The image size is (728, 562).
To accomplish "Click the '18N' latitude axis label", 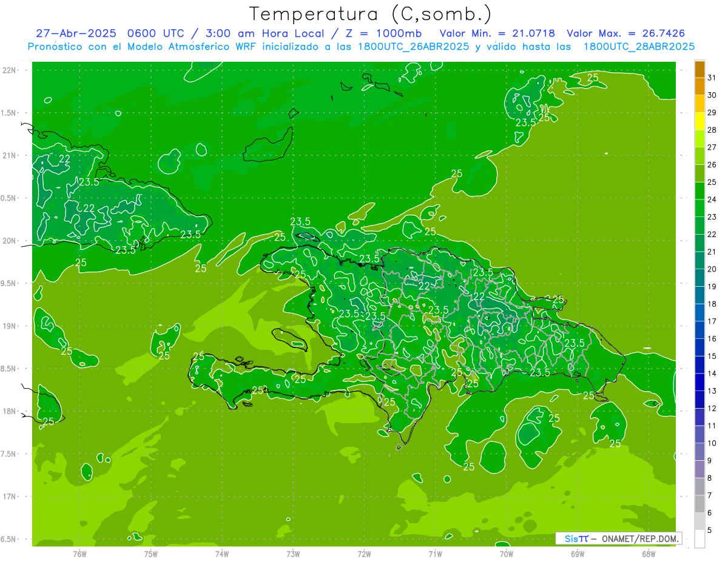I will pos(9,411).
